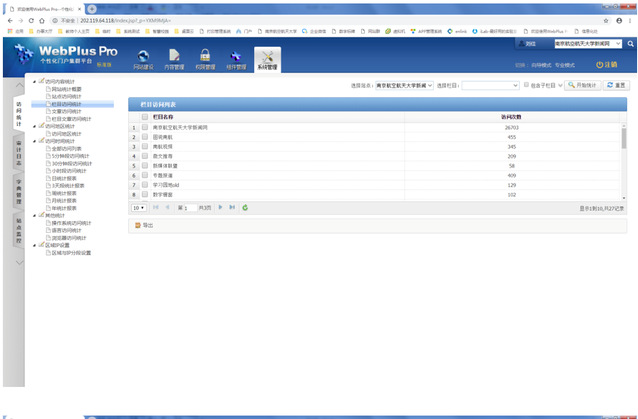This screenshot has height=419, width=638.
Task: Click the 导出 export icon button
Action: (144, 225)
